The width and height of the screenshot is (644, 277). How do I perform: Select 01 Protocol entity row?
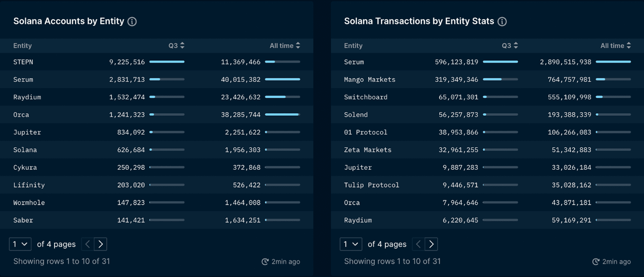tap(488, 132)
